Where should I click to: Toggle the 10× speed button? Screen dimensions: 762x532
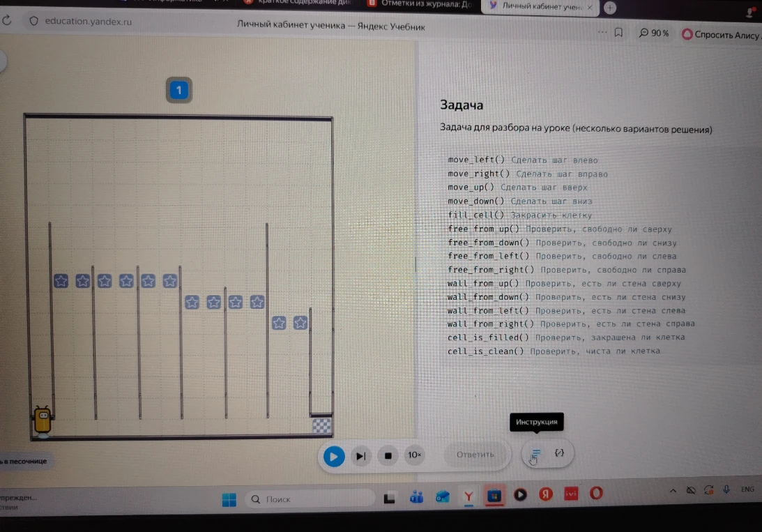coord(415,455)
